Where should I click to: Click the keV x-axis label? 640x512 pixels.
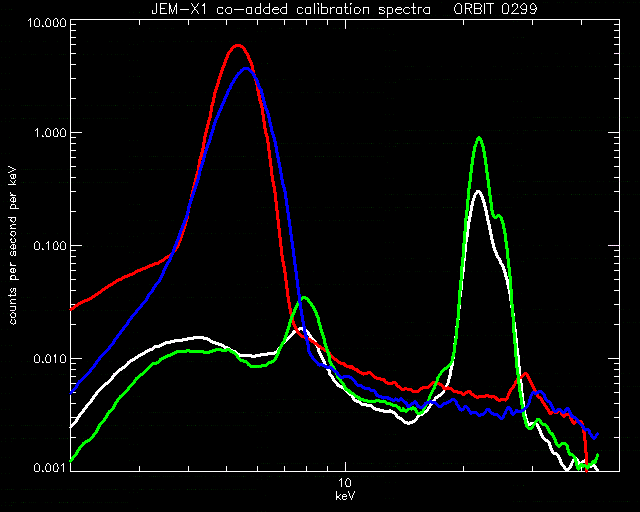(x=345, y=496)
